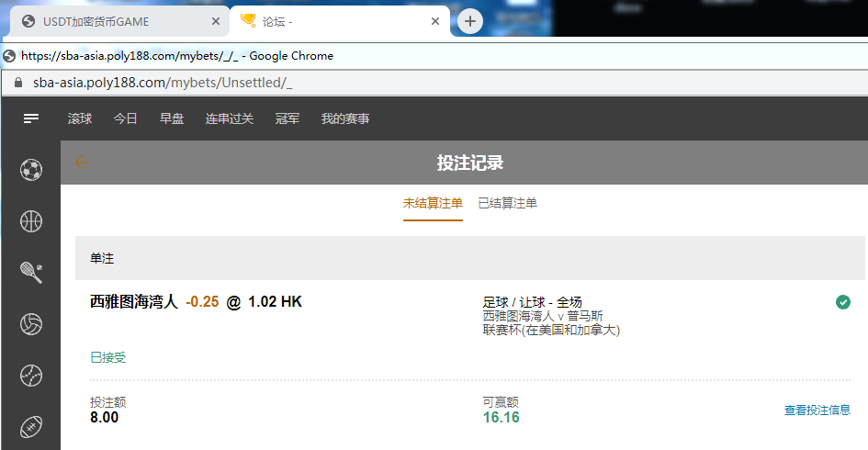868x450 pixels.
Task: Switch to the 未结算注单 tab
Action: point(433,203)
